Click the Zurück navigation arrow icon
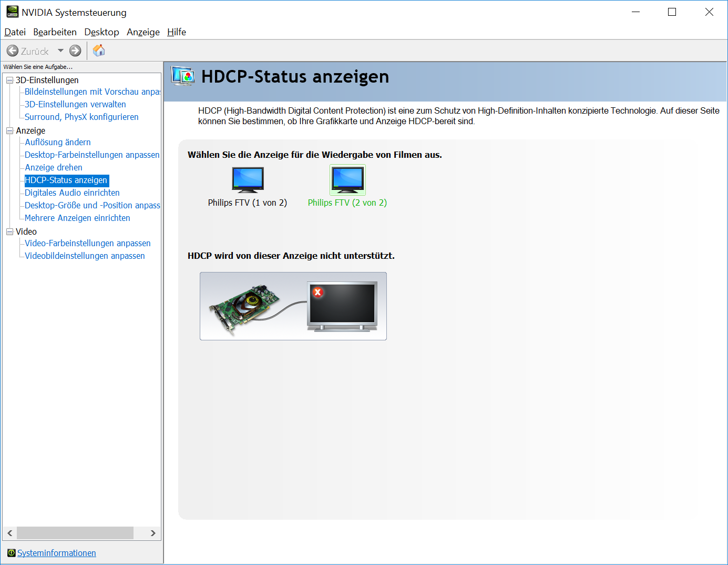Viewport: 728px width, 565px height. (x=12, y=51)
